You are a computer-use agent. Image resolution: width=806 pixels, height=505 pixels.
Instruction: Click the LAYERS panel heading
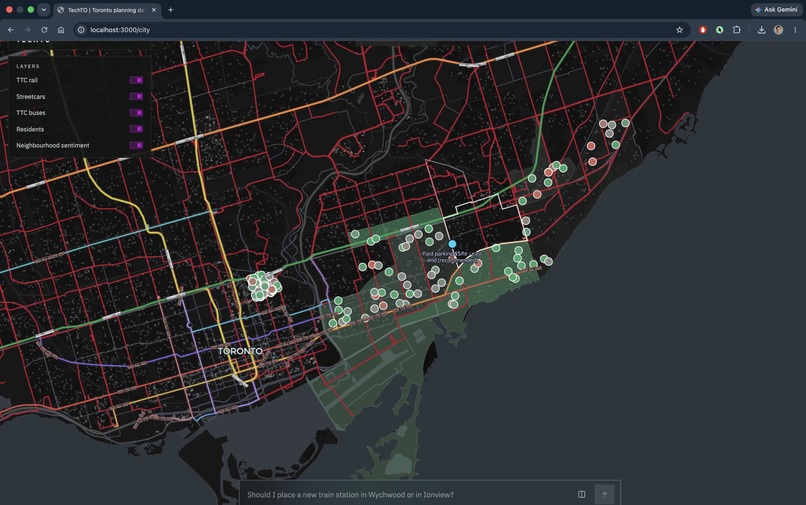(28, 66)
